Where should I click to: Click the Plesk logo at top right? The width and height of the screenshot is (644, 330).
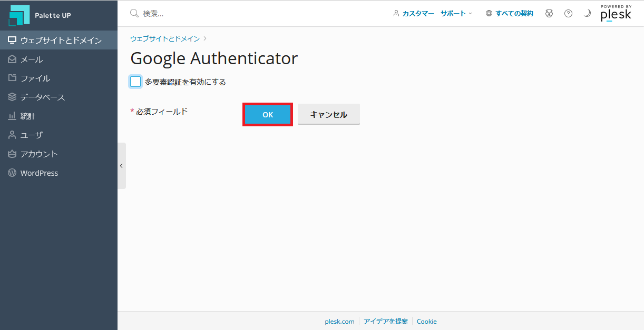tap(616, 13)
